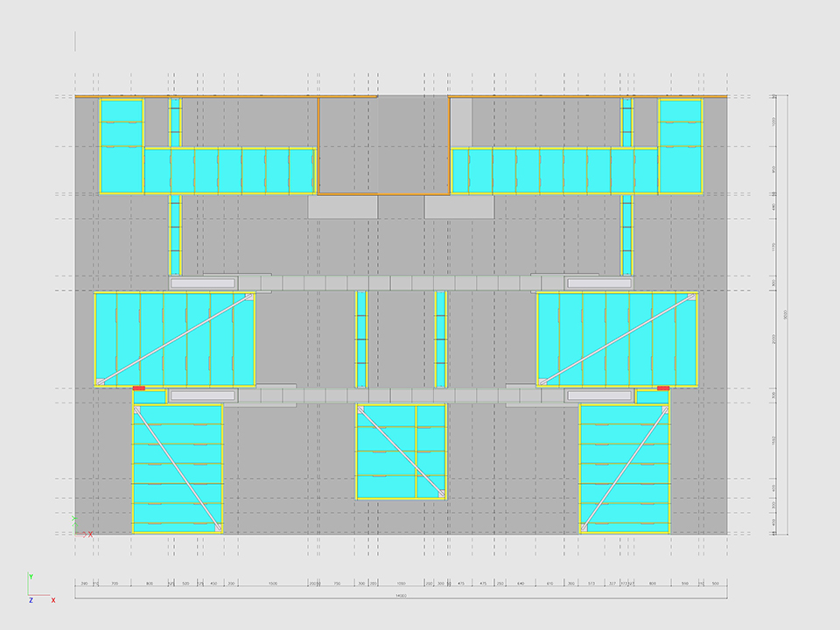Select the center-left narrow vertical cyan strip
The image size is (840, 630).
point(360,339)
